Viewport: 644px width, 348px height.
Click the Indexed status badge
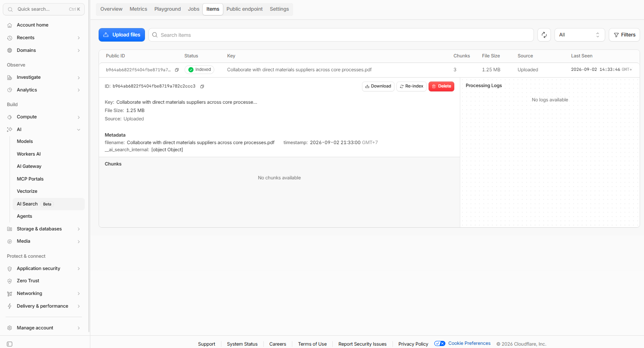199,70
